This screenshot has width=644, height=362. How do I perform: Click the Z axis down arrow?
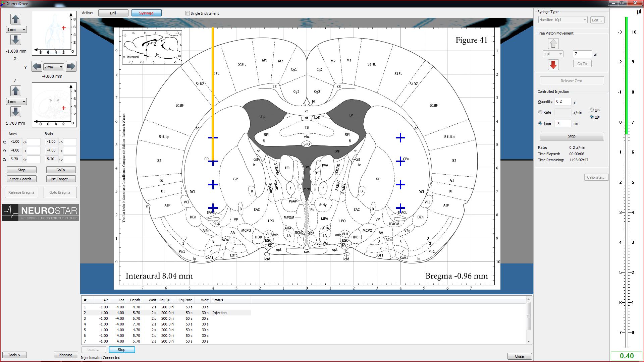click(15, 112)
